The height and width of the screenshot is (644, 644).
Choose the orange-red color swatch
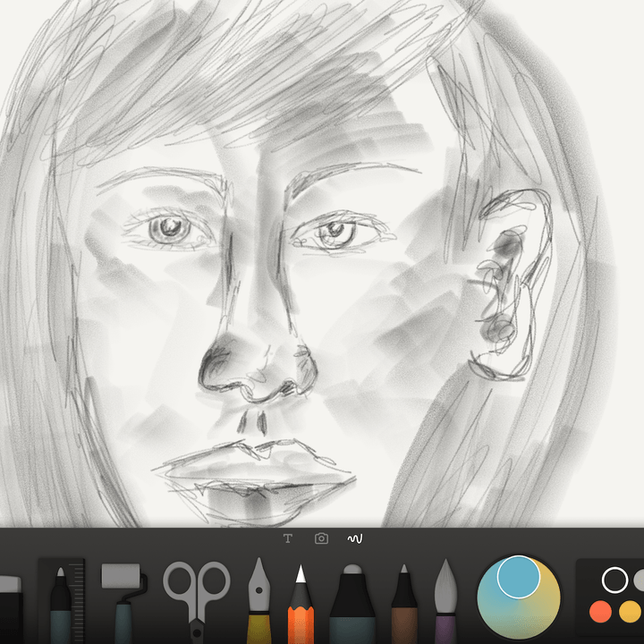(600, 612)
